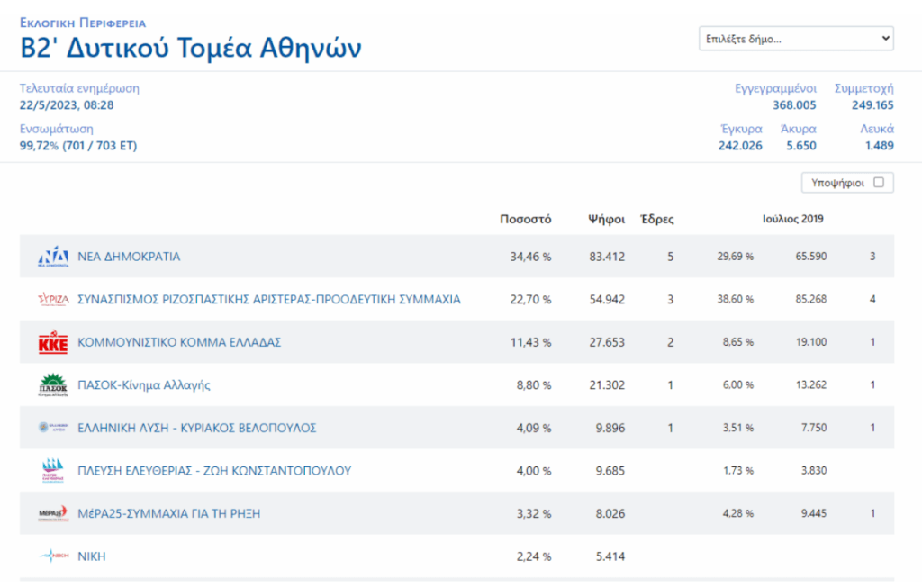Open the ΚΟΜΜΟΥΝΙΣΤΙΚΟ ΚΟΜΜΑ ΕΛΛΑΔΑΣ link
Viewport: 922px width, 588px height.
[x=180, y=342]
